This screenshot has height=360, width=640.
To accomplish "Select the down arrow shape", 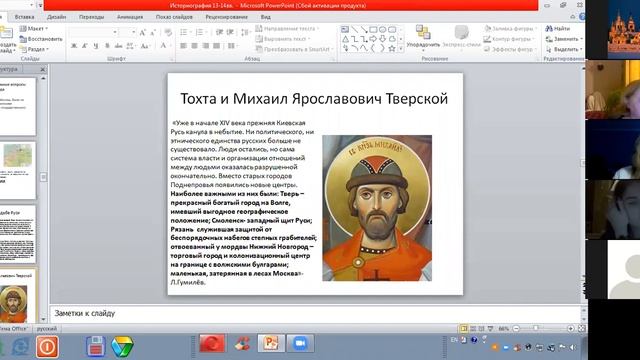I will [382, 39].
